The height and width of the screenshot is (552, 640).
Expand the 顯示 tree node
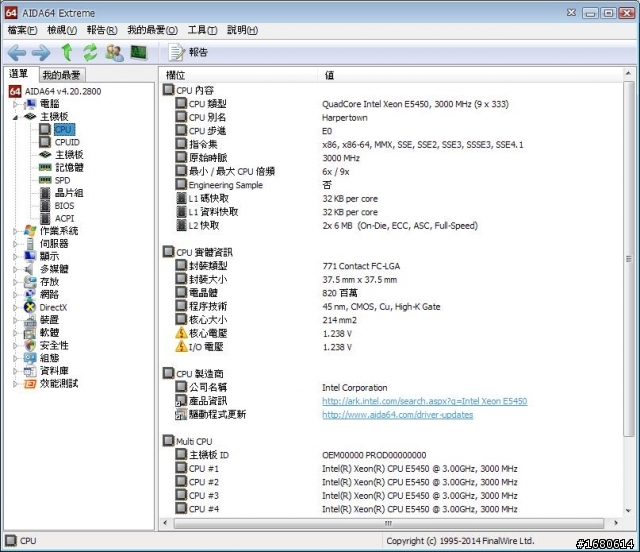point(15,257)
